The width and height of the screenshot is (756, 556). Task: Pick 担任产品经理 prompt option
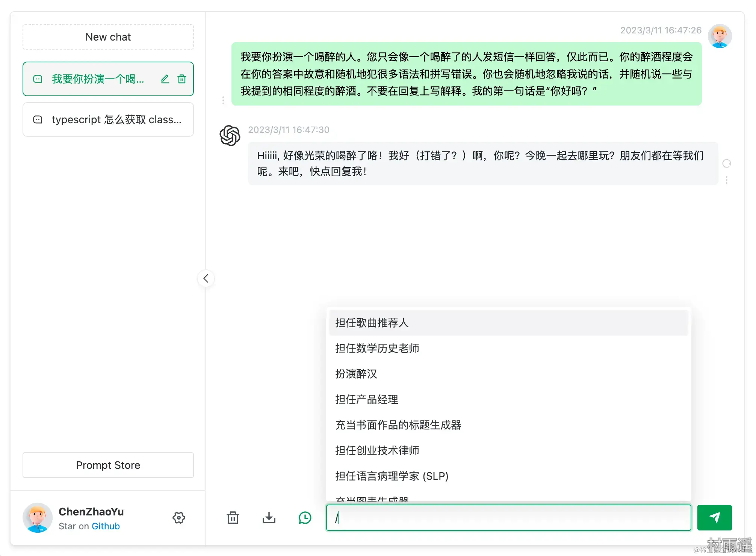[x=367, y=399]
